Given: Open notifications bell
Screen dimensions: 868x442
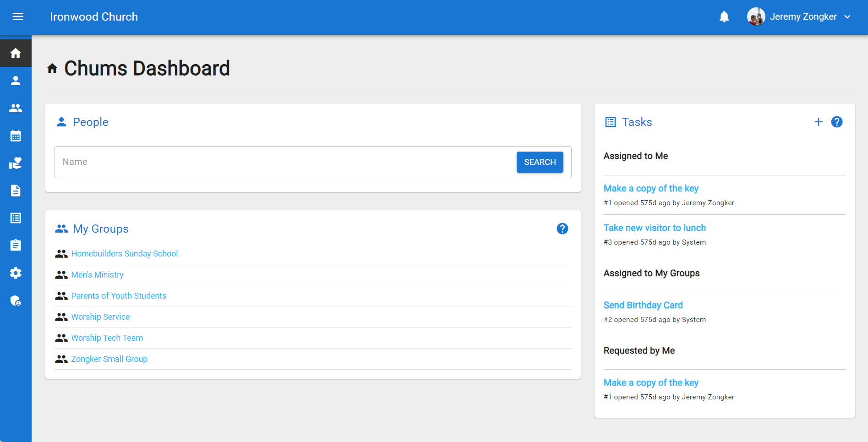Looking at the screenshot, I should (724, 17).
